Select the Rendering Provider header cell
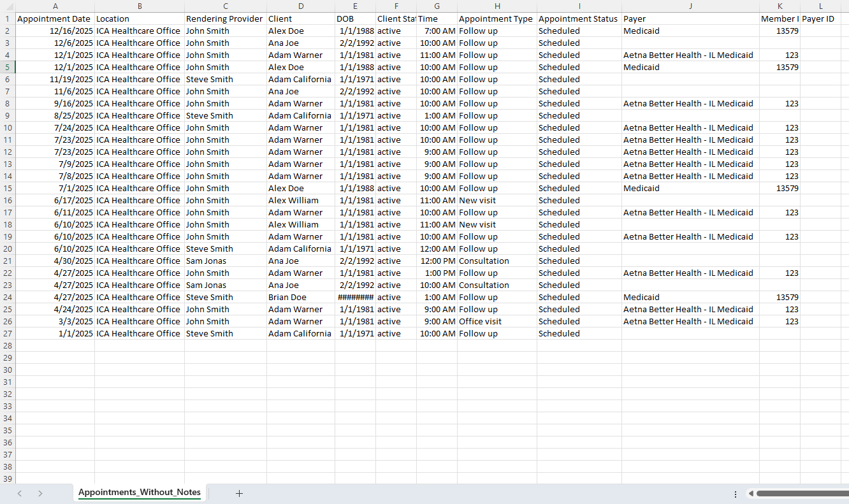The height and width of the screenshot is (504, 849). pos(225,19)
